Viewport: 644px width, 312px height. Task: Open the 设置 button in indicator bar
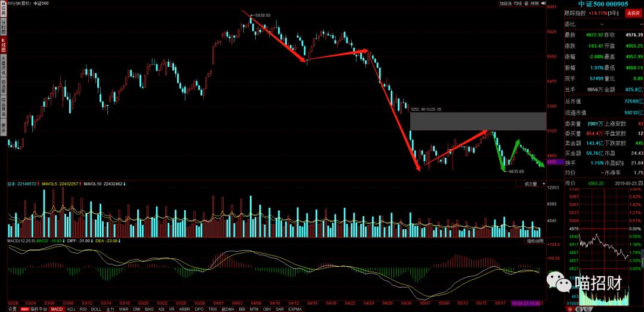(x=13, y=308)
